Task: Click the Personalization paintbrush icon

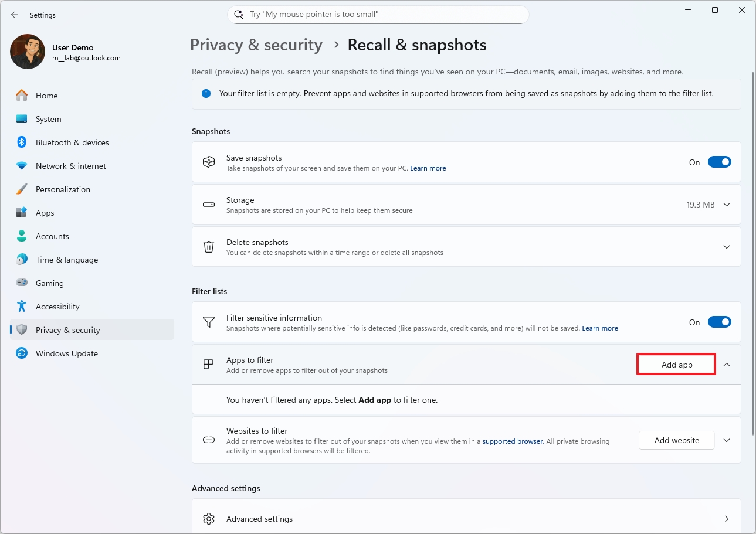Action: pos(22,189)
